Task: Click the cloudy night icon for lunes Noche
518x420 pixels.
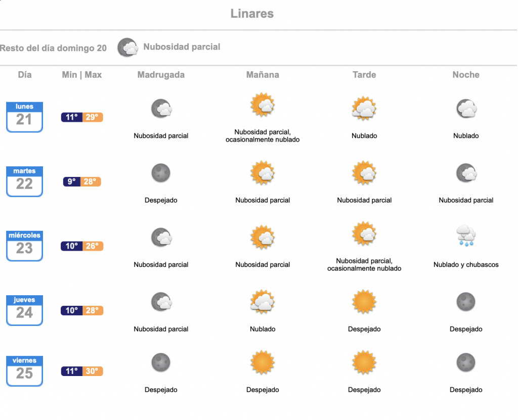Action: (466, 108)
